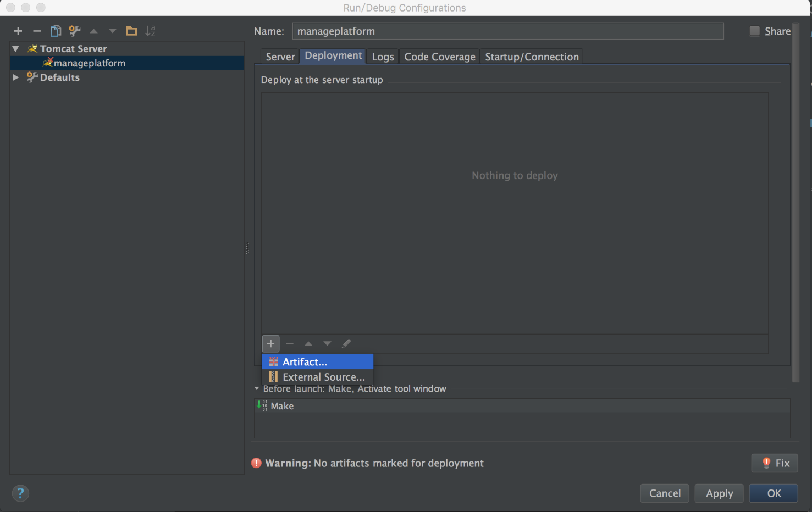Move configuration down in the left toolbar

113,31
